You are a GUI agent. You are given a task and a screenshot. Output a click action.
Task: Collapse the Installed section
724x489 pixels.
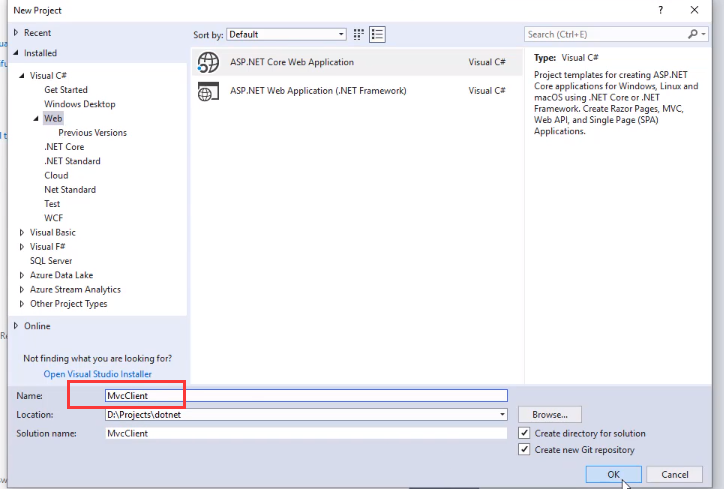pyautogui.click(x=16, y=53)
